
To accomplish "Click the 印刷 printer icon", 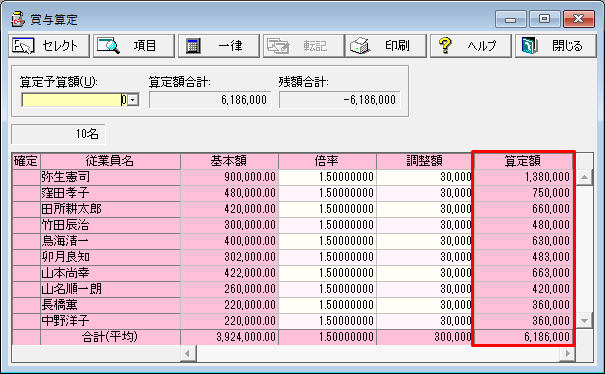I will (360, 46).
